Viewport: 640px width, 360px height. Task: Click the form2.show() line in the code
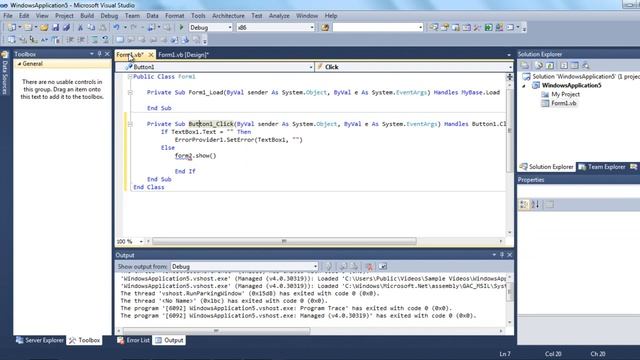[x=196, y=156]
